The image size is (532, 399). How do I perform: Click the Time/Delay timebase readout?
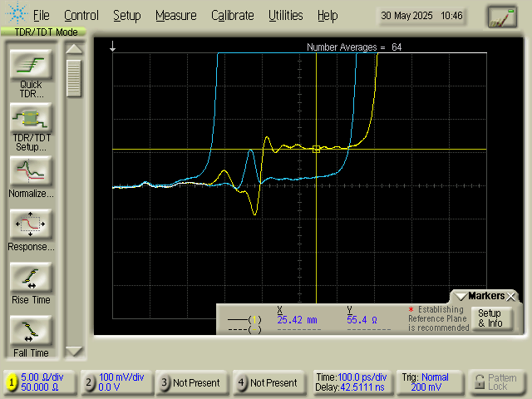point(349,382)
